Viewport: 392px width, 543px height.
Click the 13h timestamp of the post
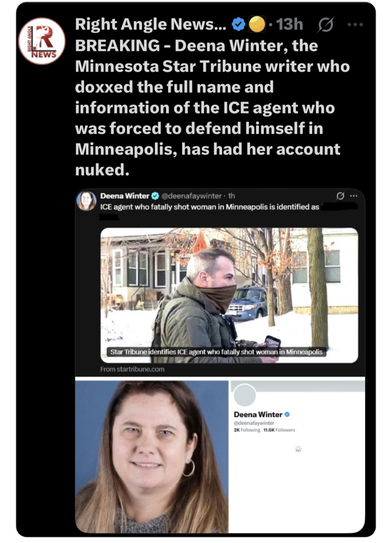tap(289, 24)
